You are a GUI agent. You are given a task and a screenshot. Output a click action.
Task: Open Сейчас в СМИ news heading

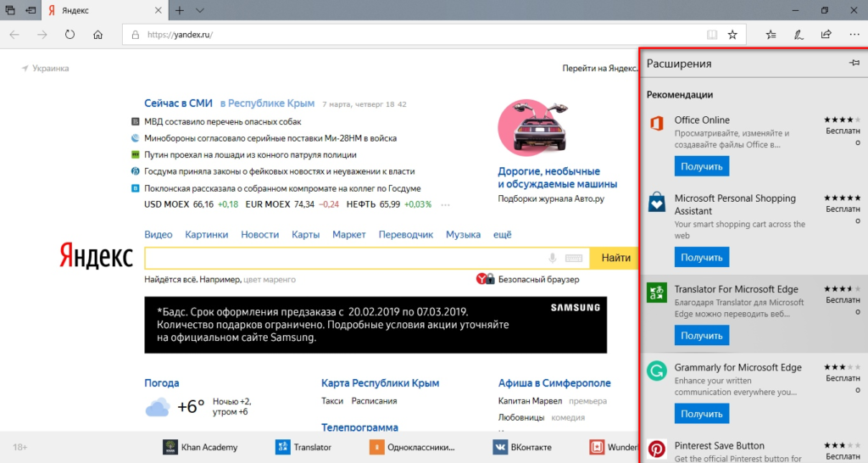pyautogui.click(x=178, y=103)
